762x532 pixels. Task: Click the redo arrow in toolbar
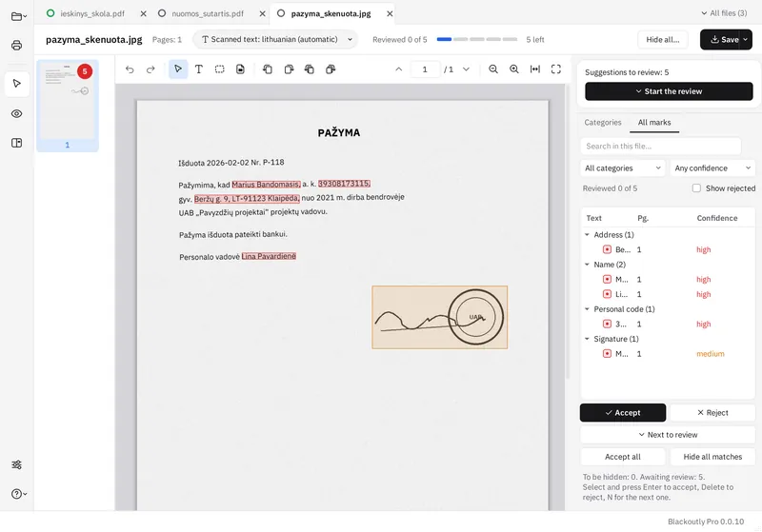click(150, 69)
